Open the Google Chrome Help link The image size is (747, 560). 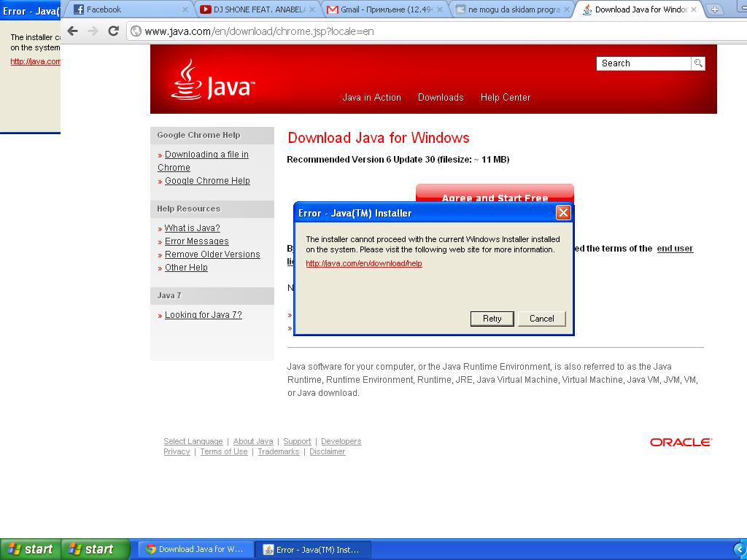207,181
